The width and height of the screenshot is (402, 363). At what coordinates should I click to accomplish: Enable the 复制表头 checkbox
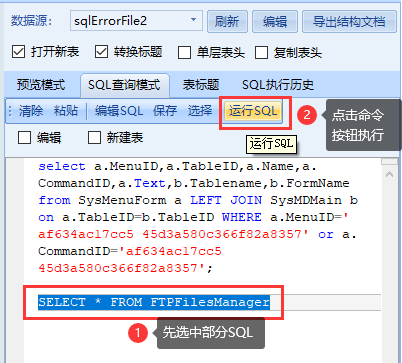[x=261, y=53]
